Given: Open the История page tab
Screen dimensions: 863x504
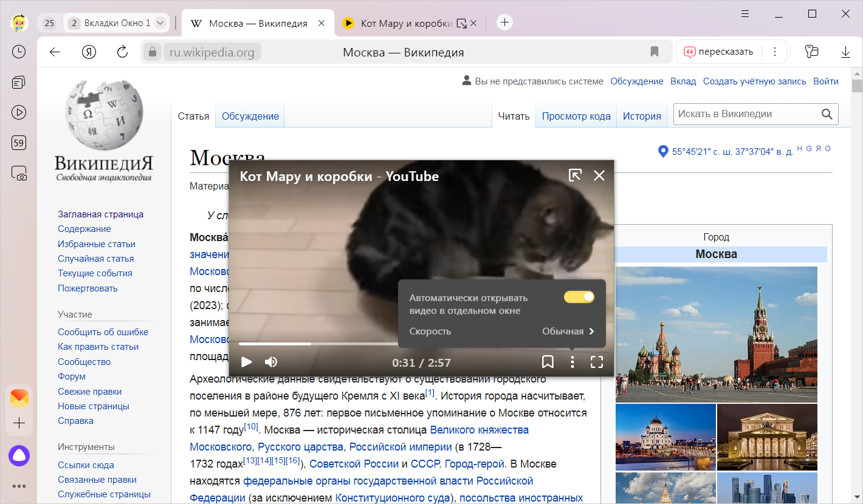Looking at the screenshot, I should (x=642, y=116).
